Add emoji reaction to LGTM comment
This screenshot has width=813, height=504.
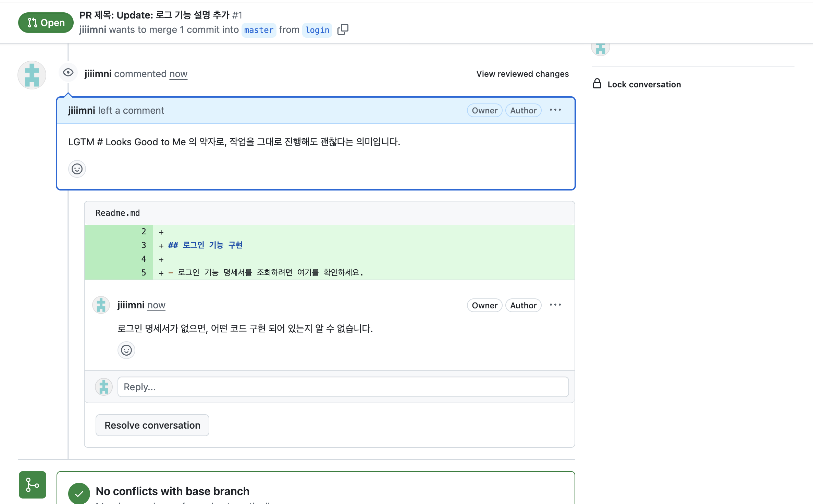pos(77,169)
